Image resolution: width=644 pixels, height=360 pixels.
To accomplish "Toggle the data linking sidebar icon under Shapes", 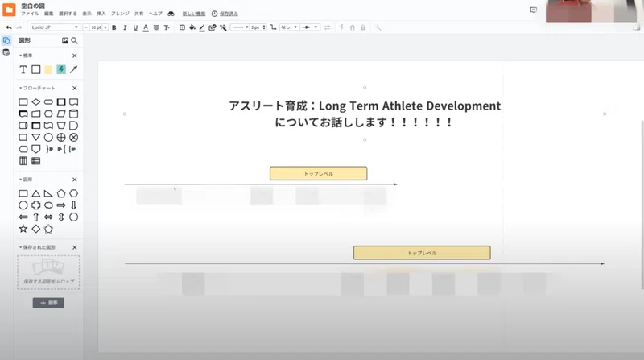I will click(6, 52).
